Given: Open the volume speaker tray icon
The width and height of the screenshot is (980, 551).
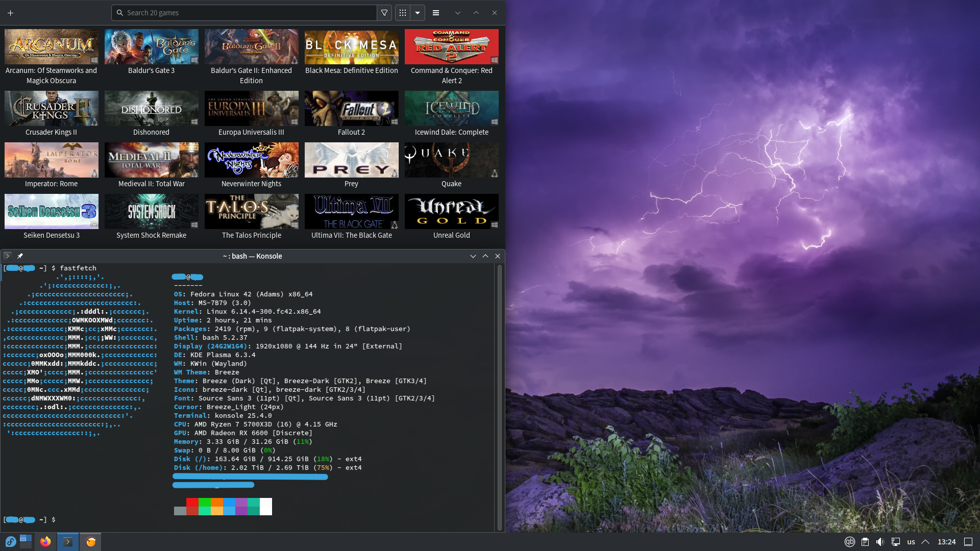Looking at the screenshot, I should (x=880, y=542).
